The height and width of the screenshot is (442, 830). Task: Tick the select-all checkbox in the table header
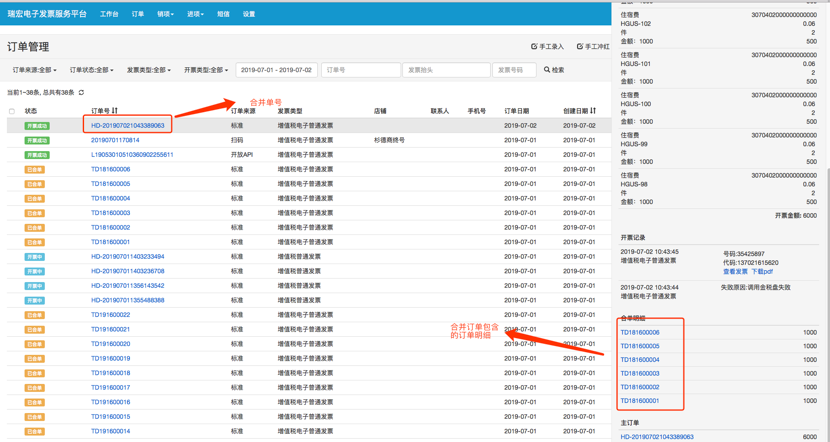pyautogui.click(x=12, y=111)
